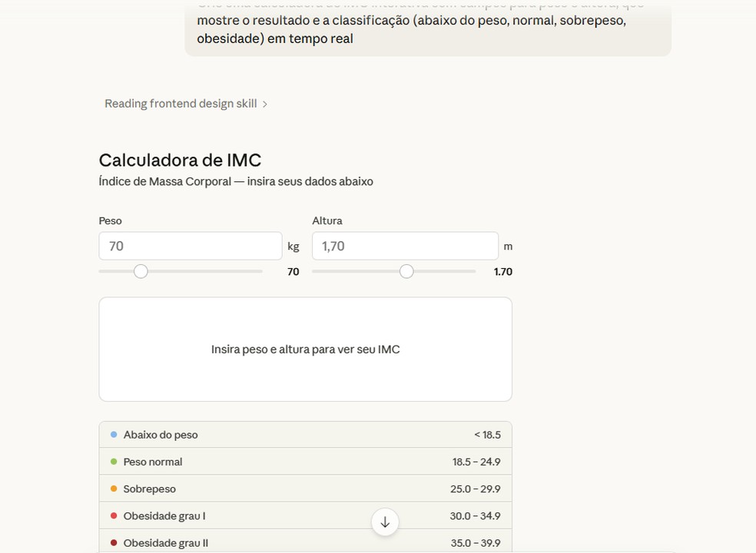This screenshot has height=553, width=756.
Task: Select the 'Peso normal' classification row
Action: (x=305, y=462)
